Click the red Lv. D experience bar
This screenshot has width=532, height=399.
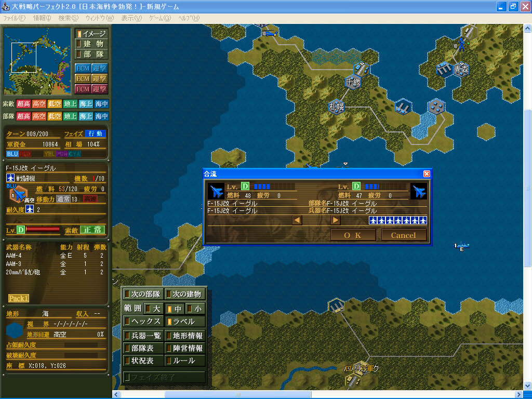coord(43,230)
